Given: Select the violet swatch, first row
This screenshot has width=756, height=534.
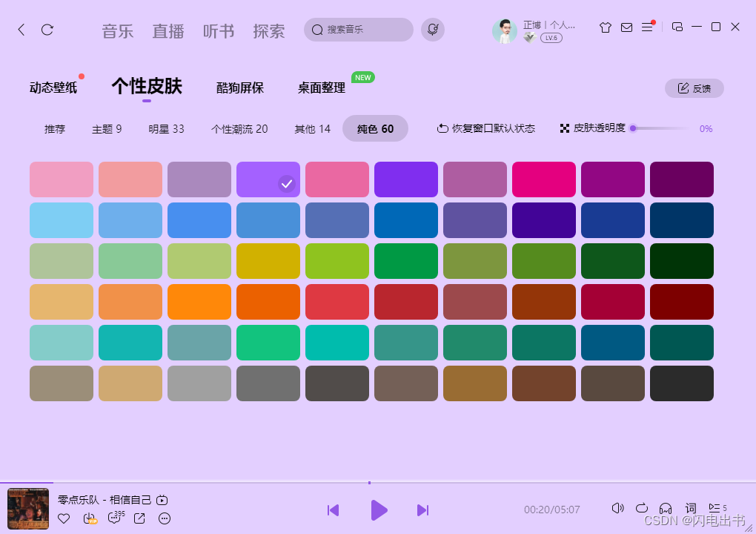Looking at the screenshot, I should point(406,179).
